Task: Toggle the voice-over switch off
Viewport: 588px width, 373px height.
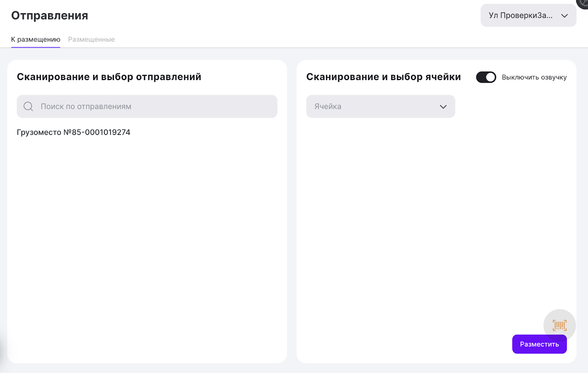Action: pyautogui.click(x=486, y=77)
